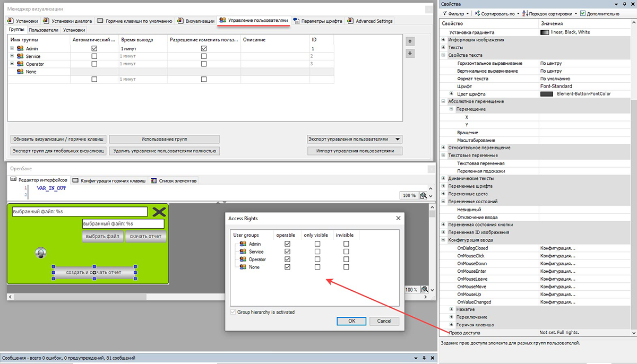The image size is (637, 364).
Task: Click Импорт управления пользователями button
Action: point(355,151)
